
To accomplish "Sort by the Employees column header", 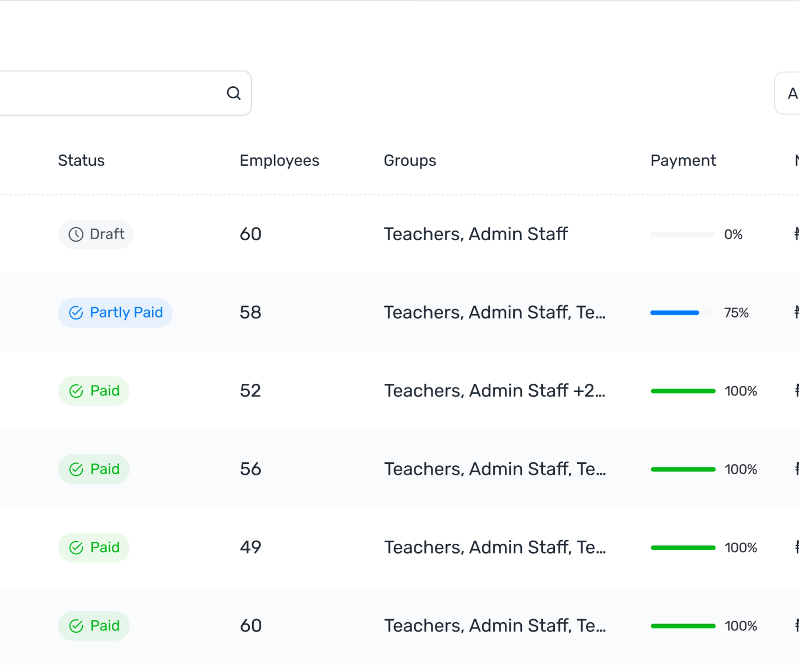I will (x=280, y=161).
